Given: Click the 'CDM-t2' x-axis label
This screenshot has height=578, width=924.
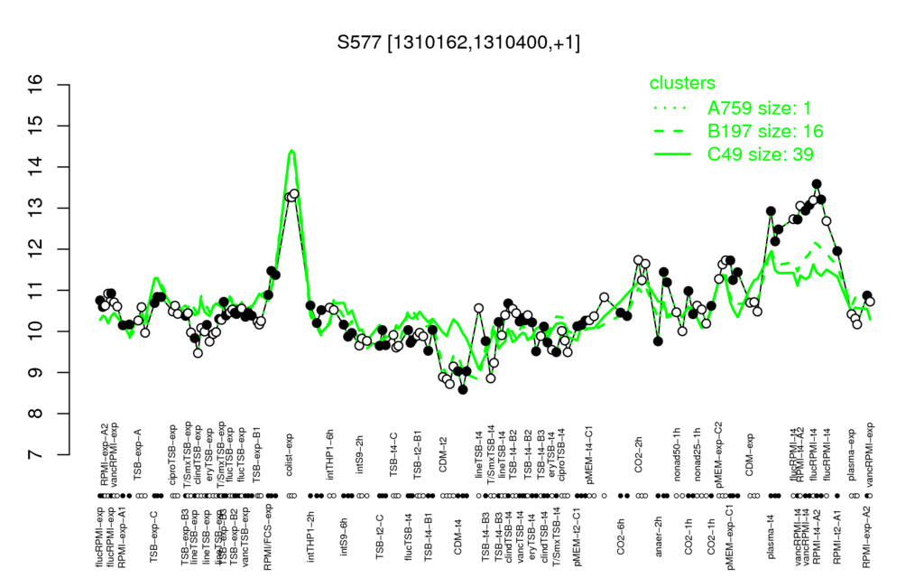Looking at the screenshot, I should (443, 455).
